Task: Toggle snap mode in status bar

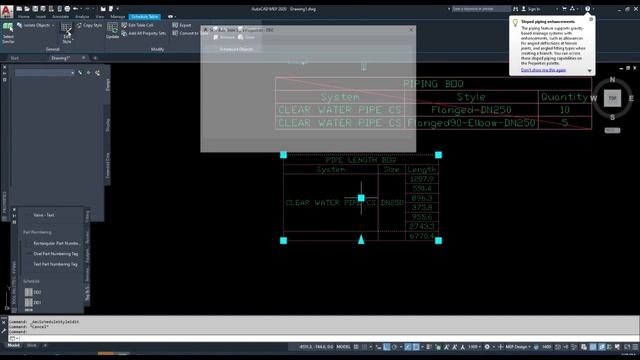Action: 364,347
